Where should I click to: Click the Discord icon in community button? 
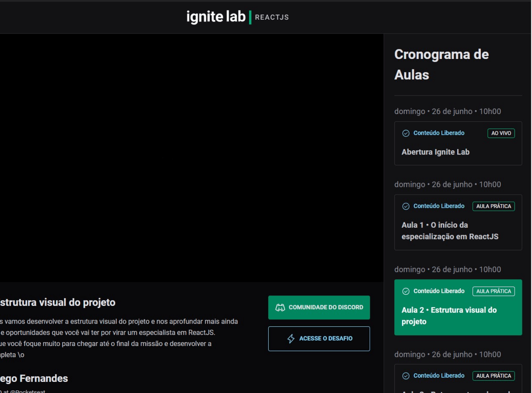280,307
